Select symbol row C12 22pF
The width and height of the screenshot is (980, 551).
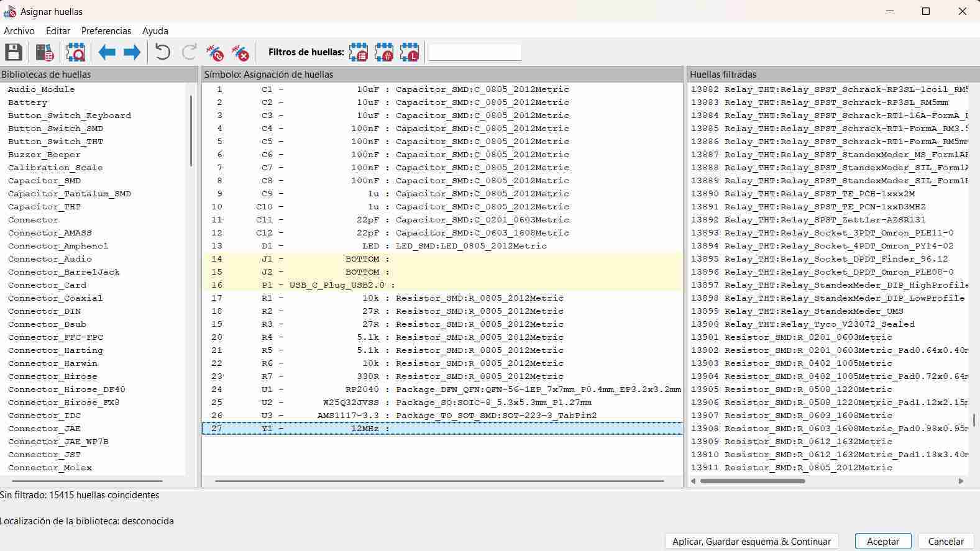coord(442,233)
